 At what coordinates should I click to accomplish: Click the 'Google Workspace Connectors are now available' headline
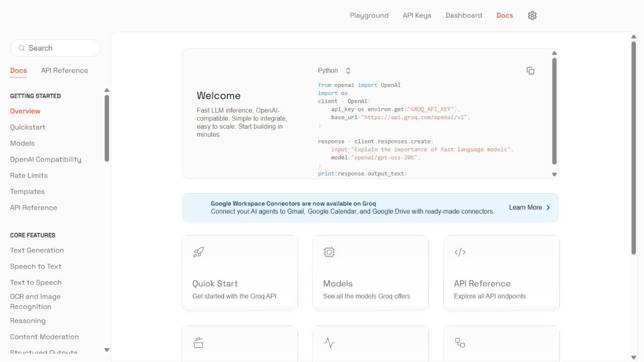click(x=293, y=204)
